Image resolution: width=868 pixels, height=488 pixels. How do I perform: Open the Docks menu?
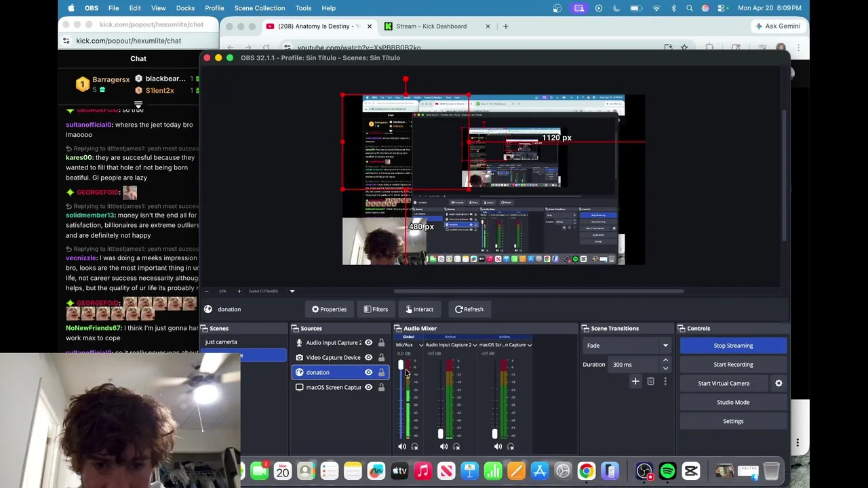[185, 8]
